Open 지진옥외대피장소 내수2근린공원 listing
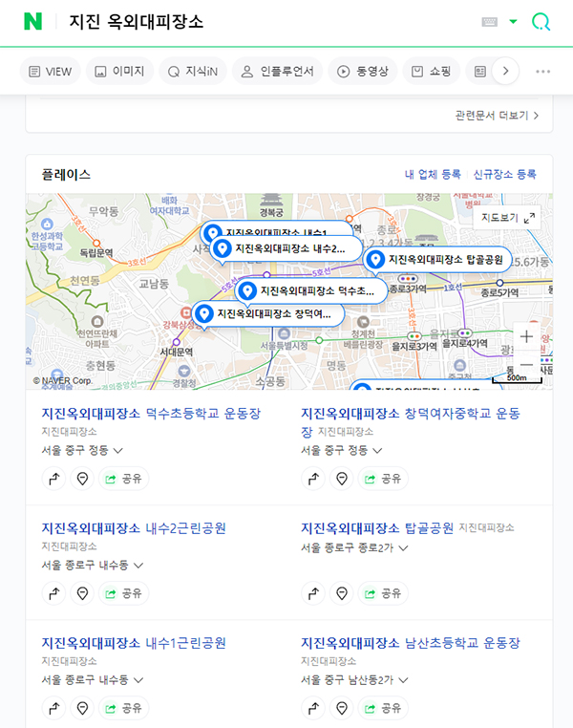The height and width of the screenshot is (728, 573). [x=134, y=528]
